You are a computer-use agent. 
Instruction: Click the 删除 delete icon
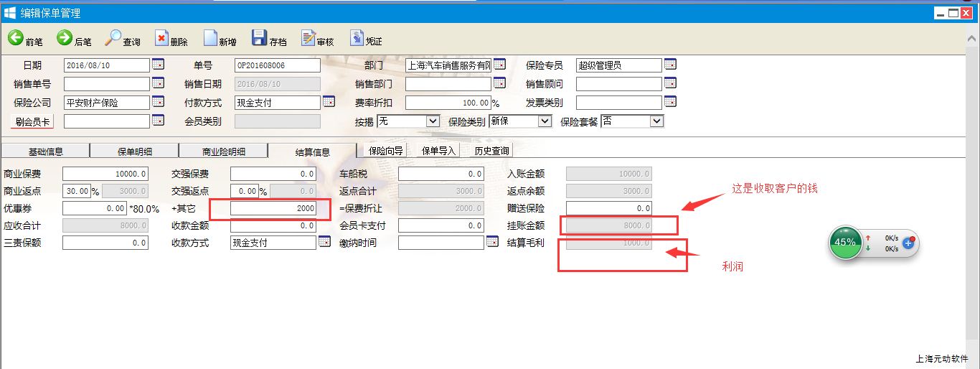(161, 39)
